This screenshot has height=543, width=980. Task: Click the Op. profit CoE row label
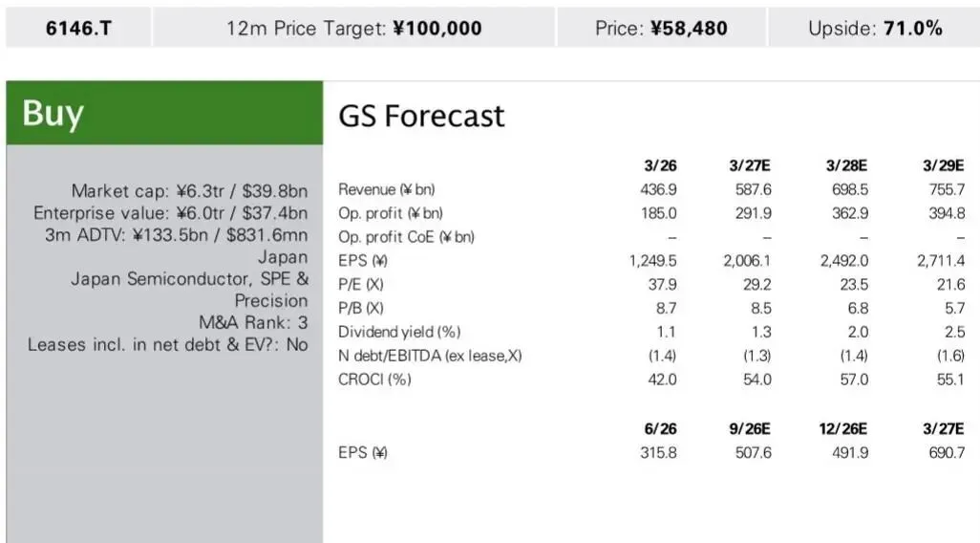pos(406,236)
